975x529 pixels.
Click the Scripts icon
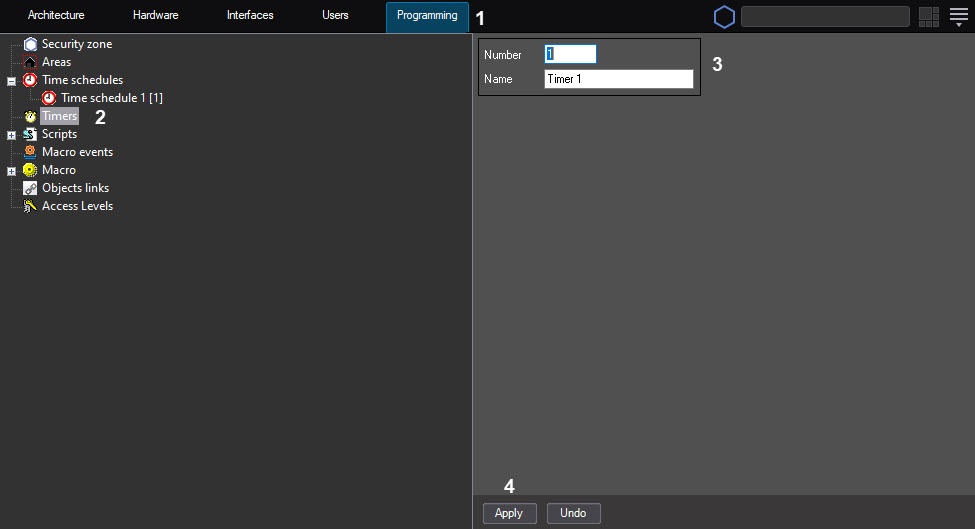pos(30,134)
